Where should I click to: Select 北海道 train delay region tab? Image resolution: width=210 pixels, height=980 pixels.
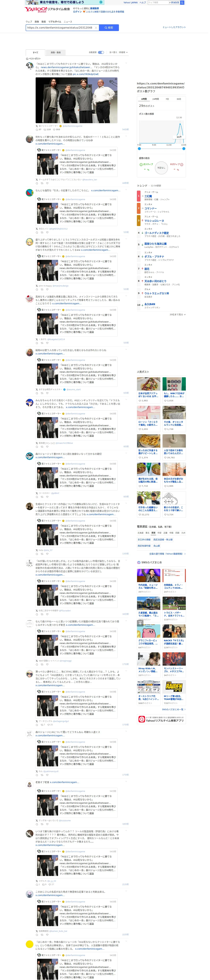(x=140, y=533)
